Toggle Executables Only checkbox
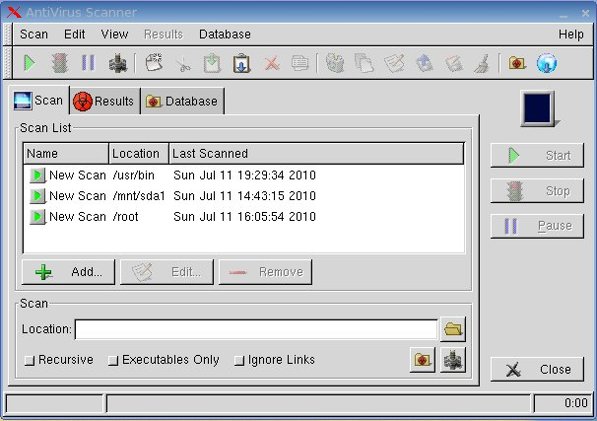The height and width of the screenshot is (421, 597). 113,360
